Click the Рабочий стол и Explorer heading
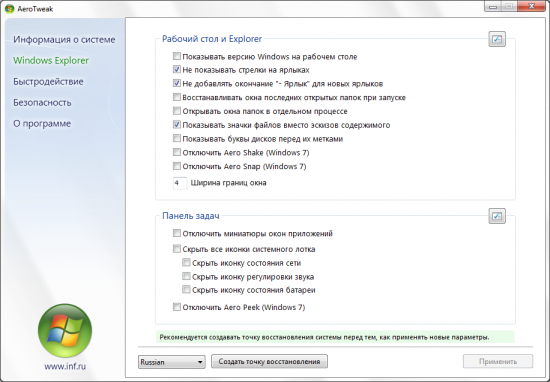The image size is (550, 382). tap(212, 39)
